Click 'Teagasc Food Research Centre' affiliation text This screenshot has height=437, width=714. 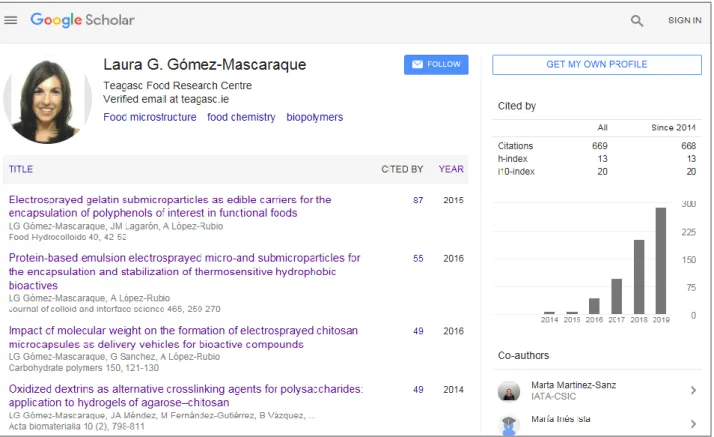177,86
